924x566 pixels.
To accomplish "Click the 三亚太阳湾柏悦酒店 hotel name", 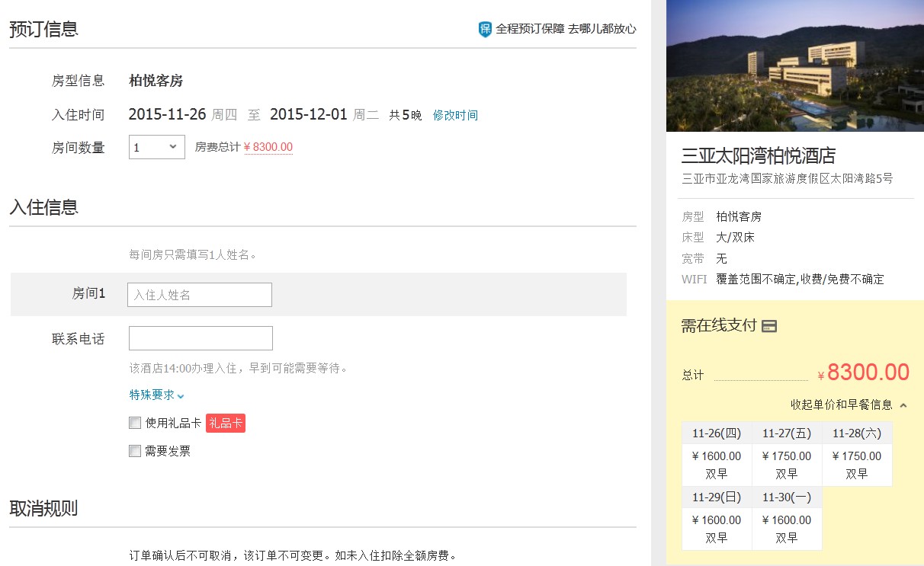I will click(x=758, y=156).
